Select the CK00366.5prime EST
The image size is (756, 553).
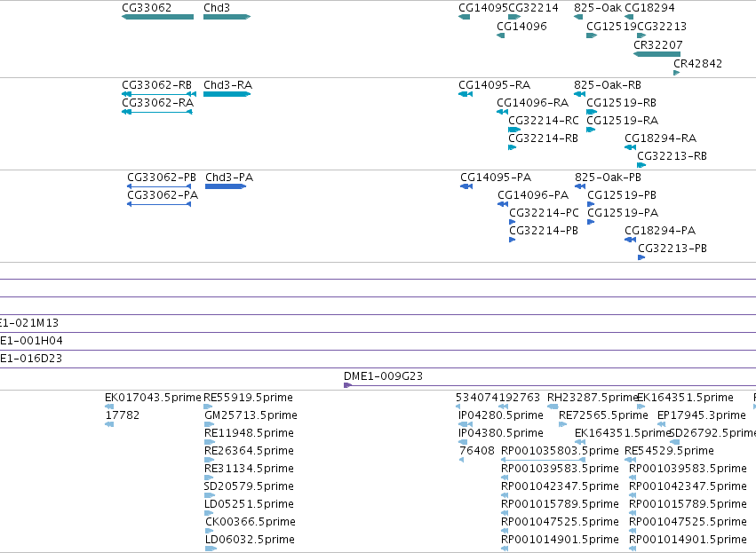click(210, 531)
